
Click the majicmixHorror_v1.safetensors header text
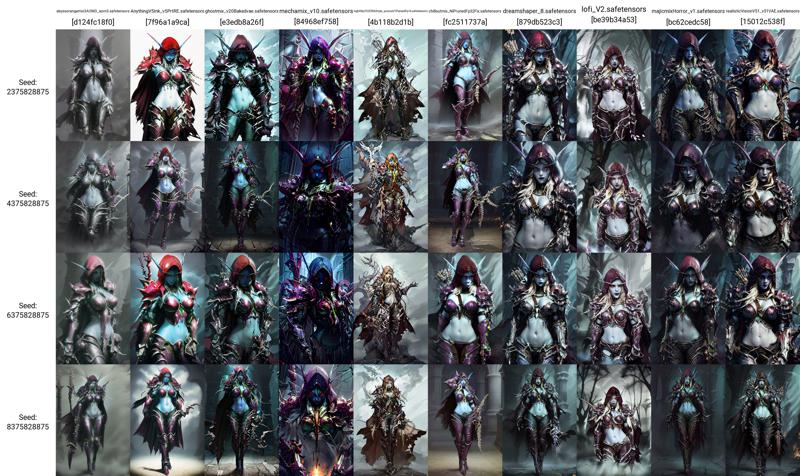pos(688,11)
